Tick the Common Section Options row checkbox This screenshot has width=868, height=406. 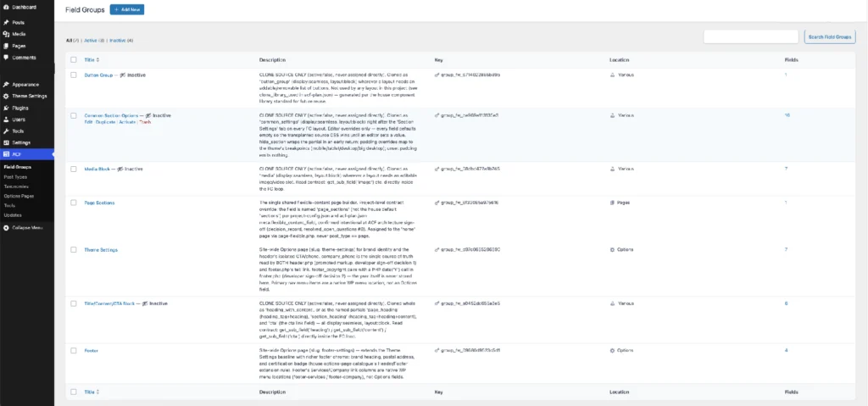tap(74, 116)
